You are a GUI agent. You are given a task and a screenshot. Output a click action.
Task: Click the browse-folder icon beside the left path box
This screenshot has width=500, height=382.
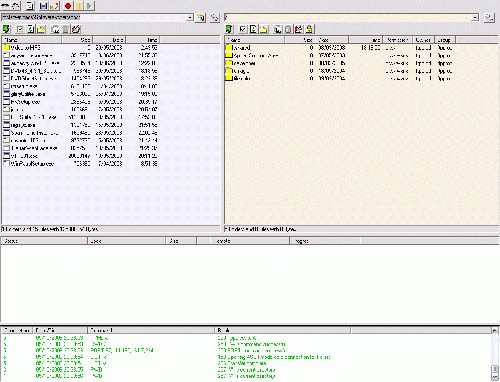[x=201, y=18]
